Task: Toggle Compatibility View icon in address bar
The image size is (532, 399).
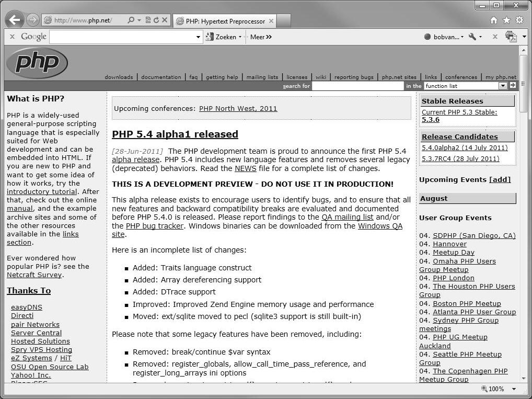Action: pyautogui.click(x=148, y=20)
